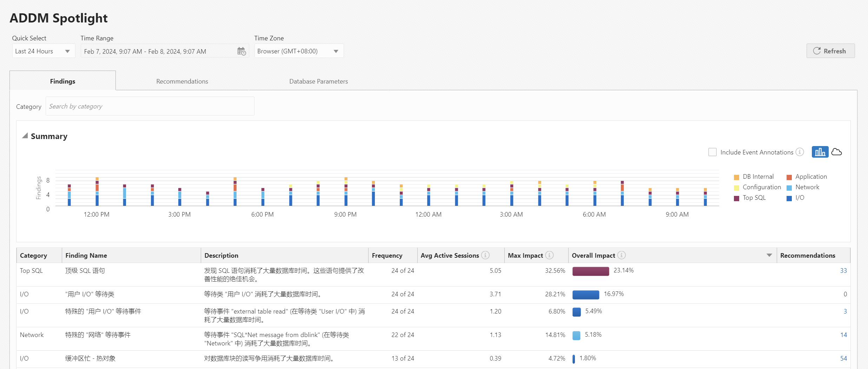
Task: Open 33 recommendations link for Top SQL
Action: 843,271
